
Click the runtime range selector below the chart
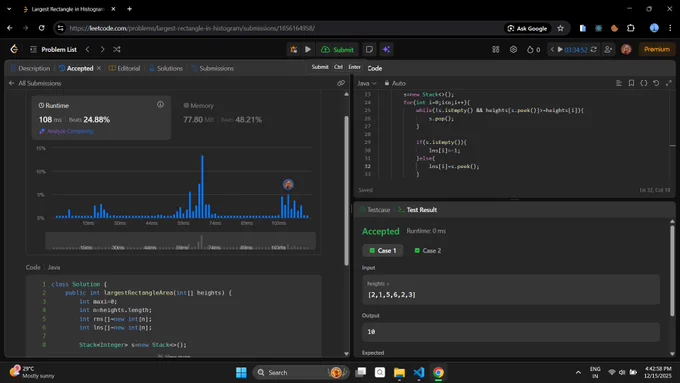[180, 241]
